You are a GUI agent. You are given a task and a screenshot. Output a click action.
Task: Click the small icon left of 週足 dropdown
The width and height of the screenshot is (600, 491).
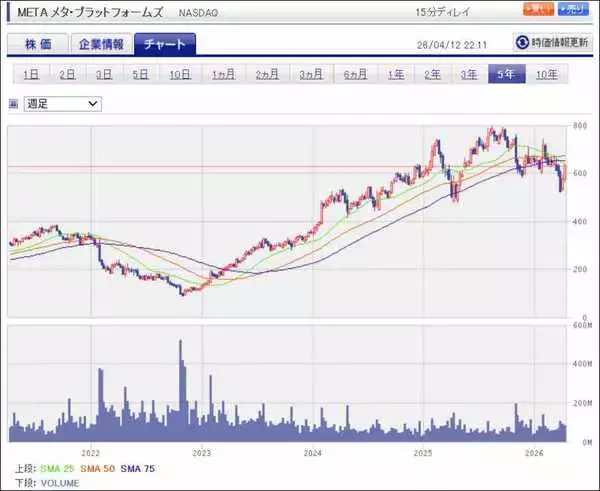[x=13, y=103]
